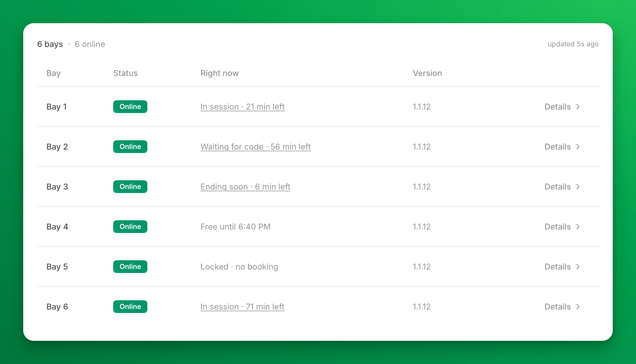Click the Online badge in Bay 1 row
Image resolution: width=636 pixels, height=364 pixels.
pos(130,107)
